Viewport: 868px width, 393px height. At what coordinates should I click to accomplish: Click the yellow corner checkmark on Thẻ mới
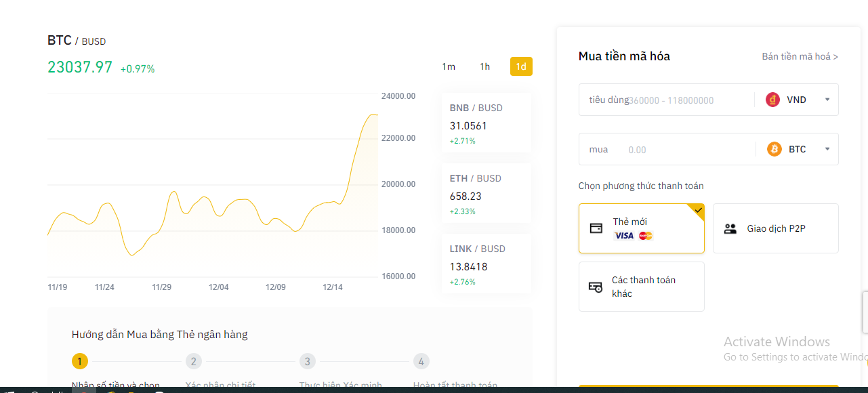click(699, 210)
